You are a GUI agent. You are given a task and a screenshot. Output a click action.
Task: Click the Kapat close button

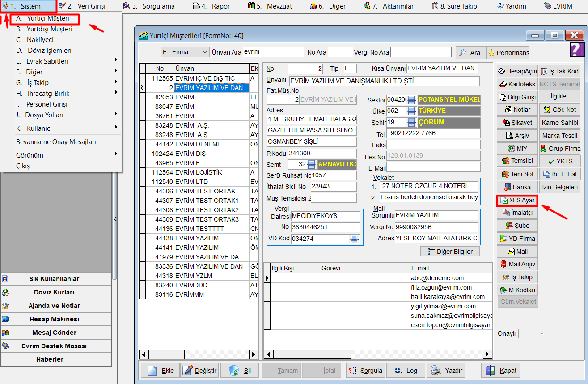(501, 371)
